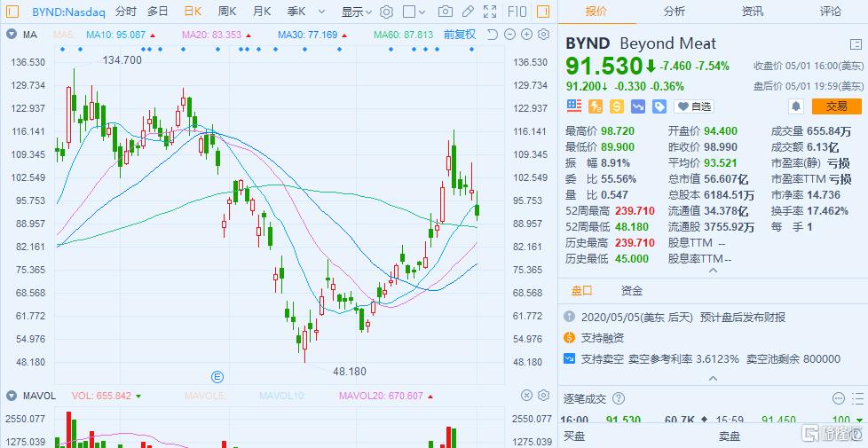Collapse the MA indicator dropdown arrow
Screen dimensions: 868x448
(12, 35)
